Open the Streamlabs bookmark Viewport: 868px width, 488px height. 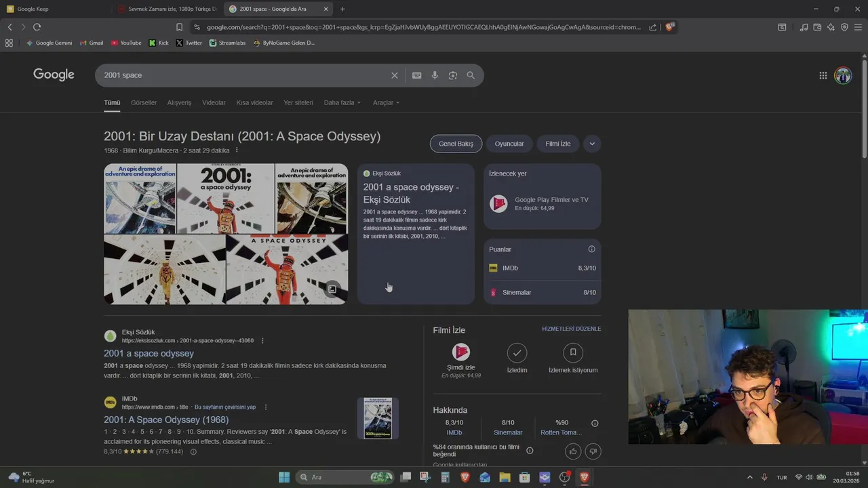[x=227, y=43]
